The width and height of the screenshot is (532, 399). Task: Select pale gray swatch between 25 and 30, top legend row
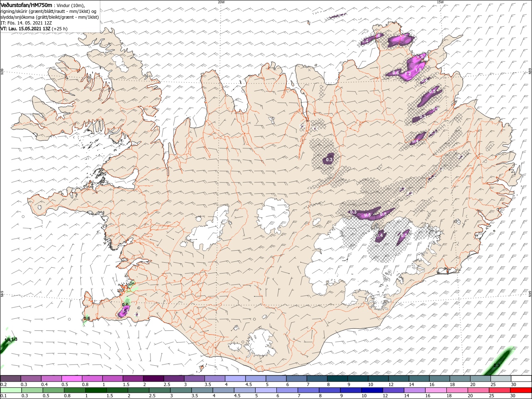(x=500, y=379)
